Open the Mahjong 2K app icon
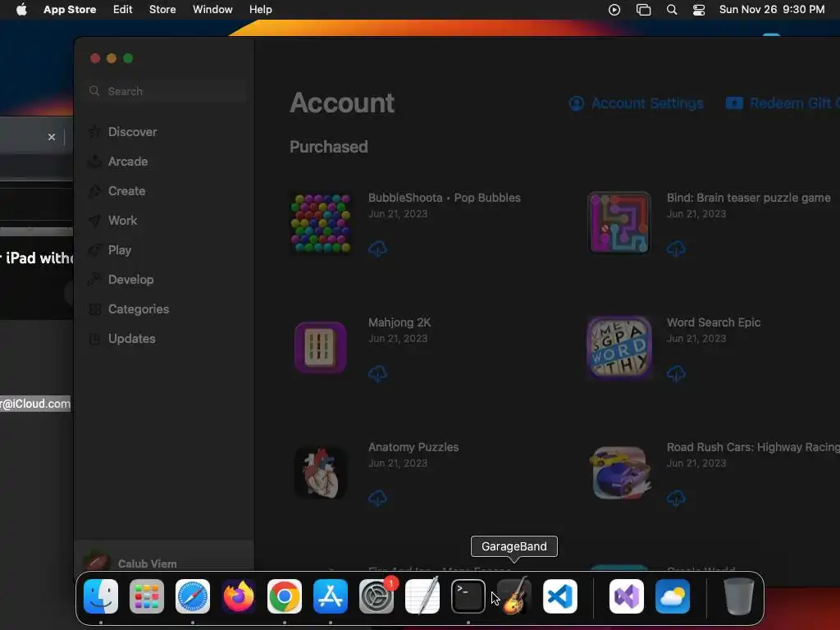Viewport: 840px width, 630px height. (x=321, y=347)
